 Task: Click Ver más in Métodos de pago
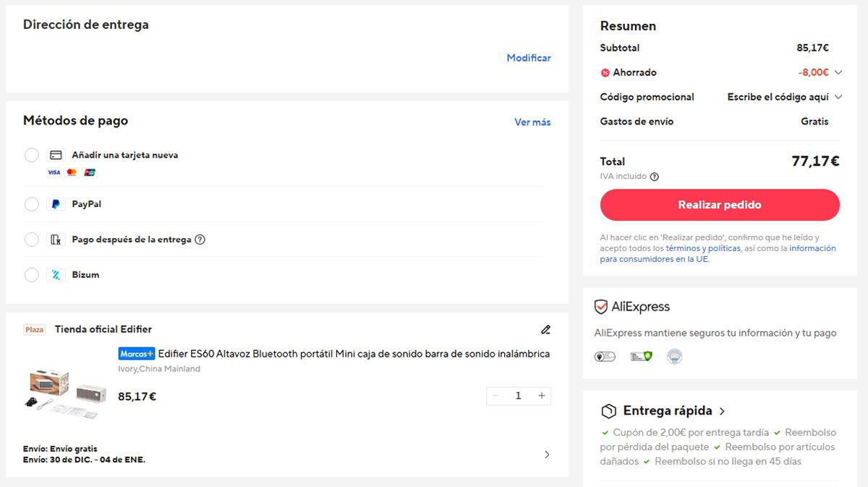click(532, 122)
